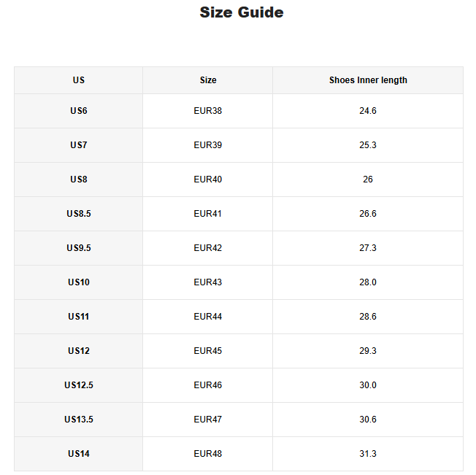
Task: Click the EUR46 size cell
Action: click(208, 385)
